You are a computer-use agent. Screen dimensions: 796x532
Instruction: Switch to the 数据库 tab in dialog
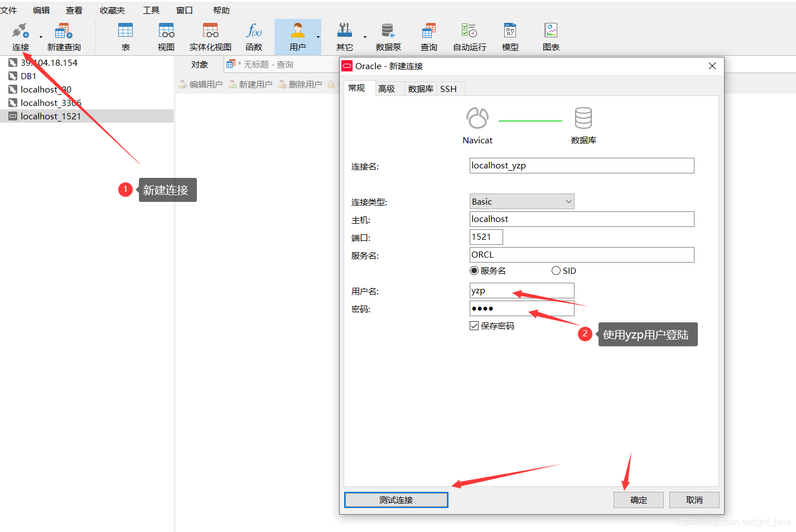point(421,89)
